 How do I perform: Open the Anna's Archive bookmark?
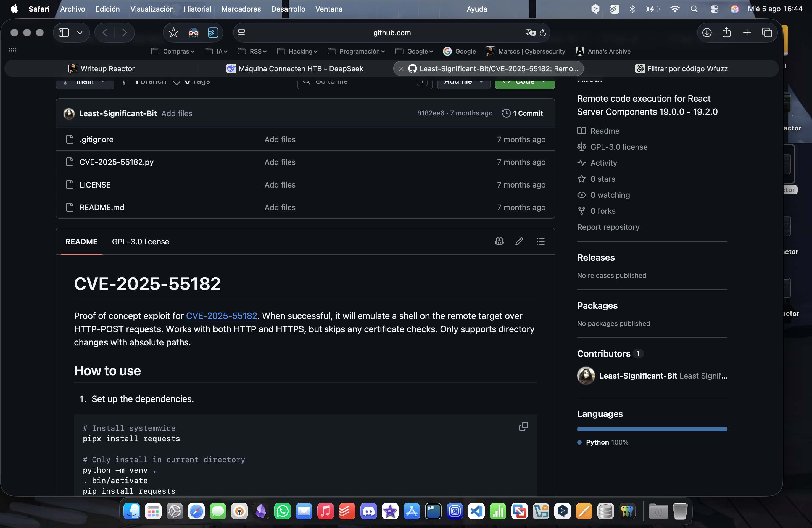coord(603,52)
